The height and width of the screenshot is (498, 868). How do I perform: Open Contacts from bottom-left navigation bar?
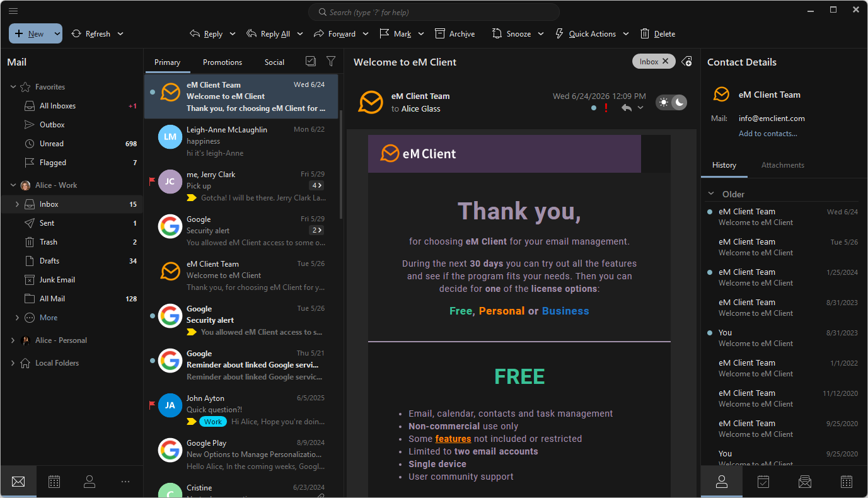pos(90,482)
